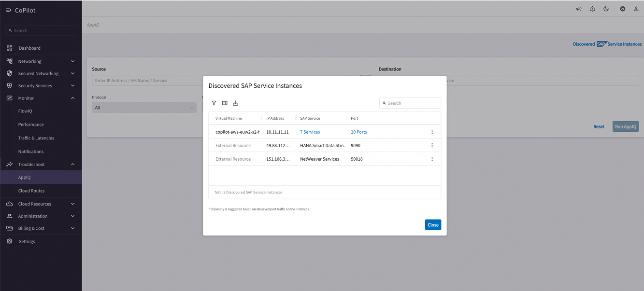Open notifications via the bell icon
644x291 pixels.
[592, 8]
